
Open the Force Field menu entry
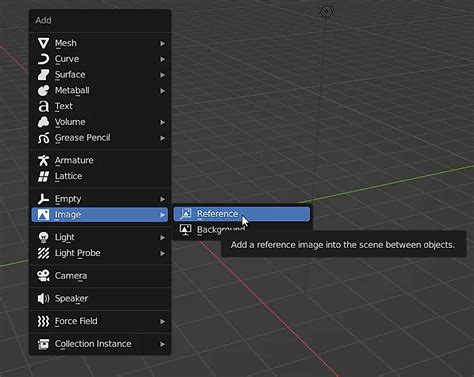[100, 321]
